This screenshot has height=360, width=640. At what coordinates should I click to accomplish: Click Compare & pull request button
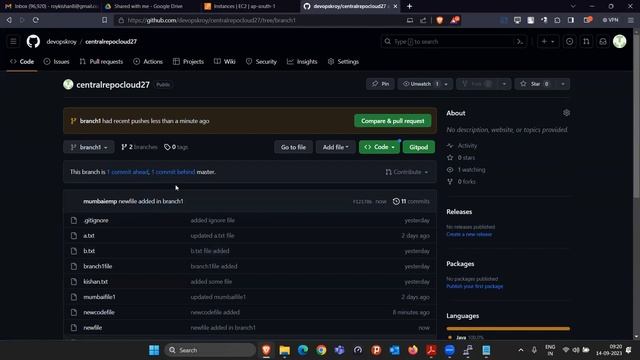[x=393, y=121]
